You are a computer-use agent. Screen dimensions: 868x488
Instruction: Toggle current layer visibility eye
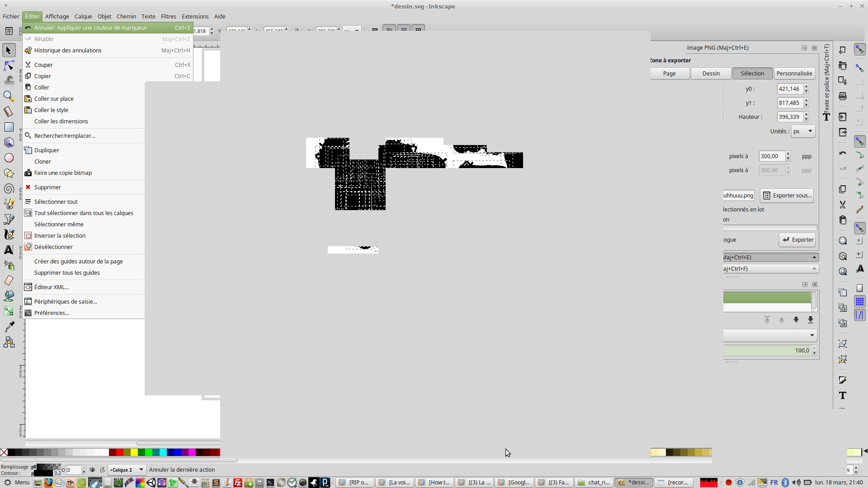92,470
